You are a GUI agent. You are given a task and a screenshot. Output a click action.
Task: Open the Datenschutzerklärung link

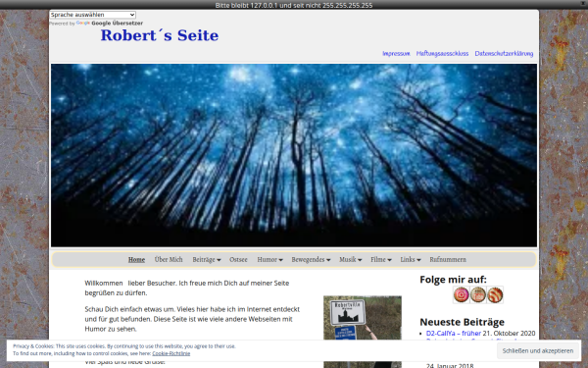coord(504,53)
